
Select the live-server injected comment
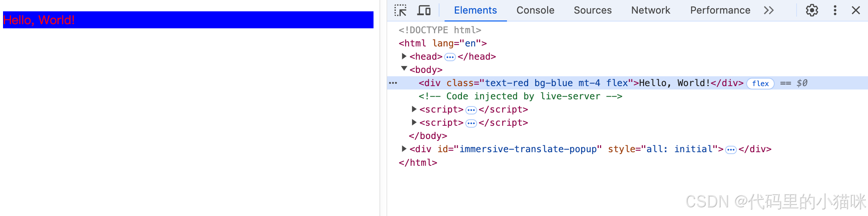click(x=520, y=96)
